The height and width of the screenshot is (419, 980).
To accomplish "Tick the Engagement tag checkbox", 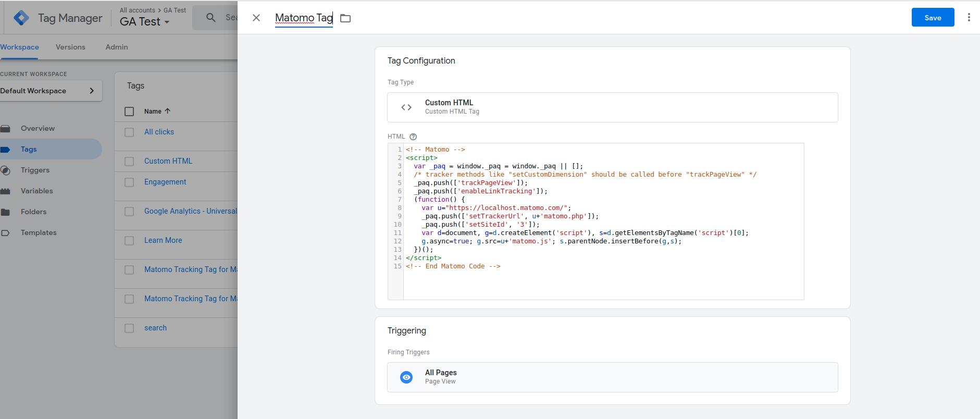I will (x=129, y=182).
